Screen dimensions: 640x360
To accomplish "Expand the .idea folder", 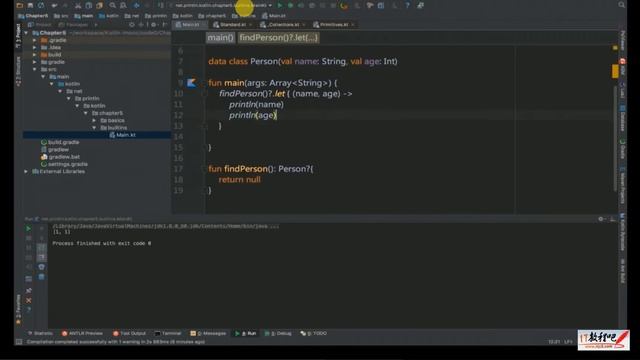I will (x=35, y=48).
